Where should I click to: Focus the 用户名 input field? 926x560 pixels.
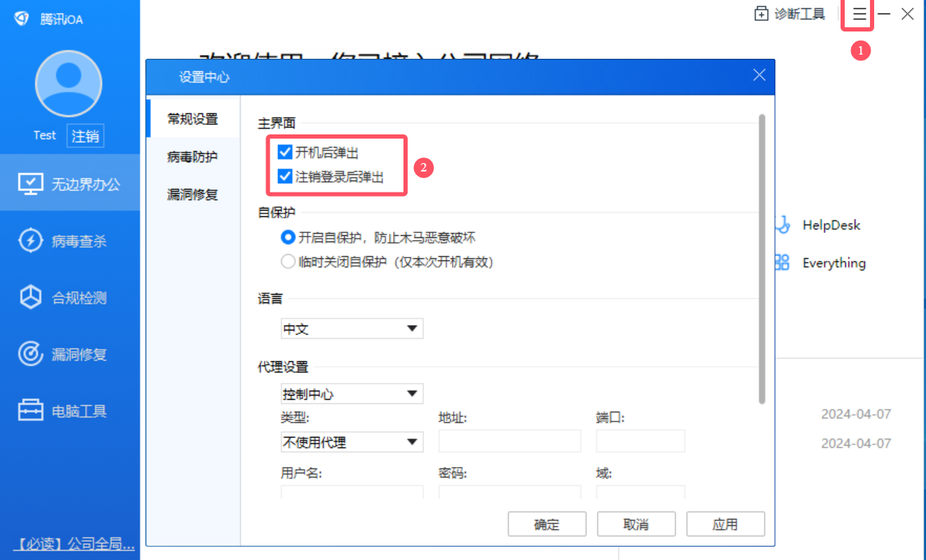(352, 491)
